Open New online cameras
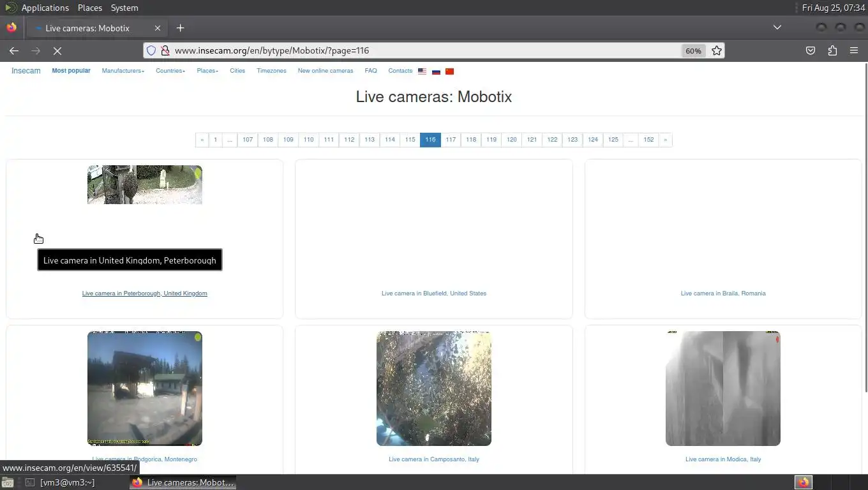The width and height of the screenshot is (868, 490). [x=325, y=71]
